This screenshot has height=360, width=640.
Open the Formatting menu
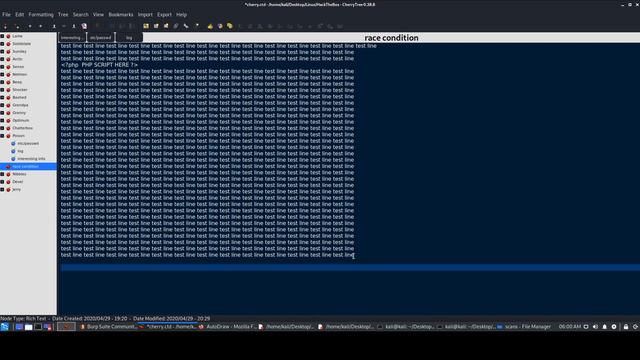tap(41, 15)
